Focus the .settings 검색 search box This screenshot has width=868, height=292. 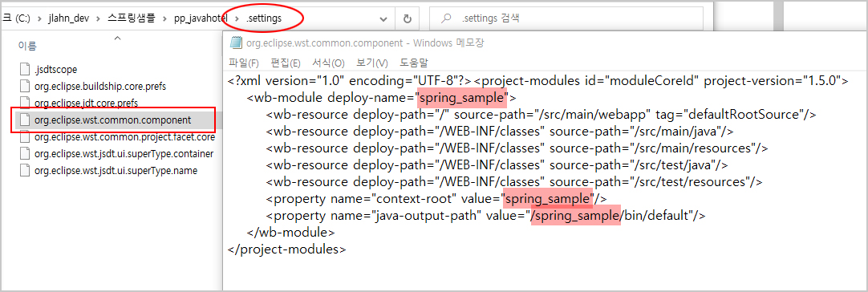[x=566, y=18]
